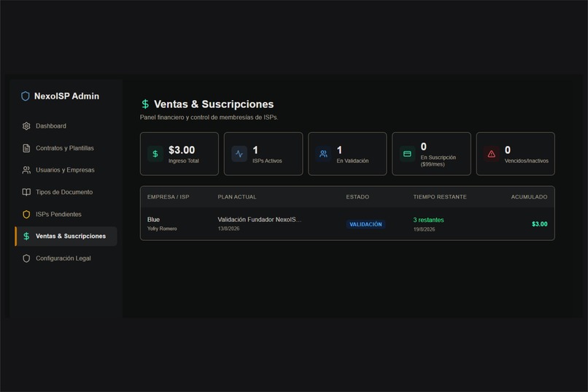Viewport: 588px width, 392px height.
Task: Click the Dashboard gear icon in sidebar
Action: (x=26, y=126)
